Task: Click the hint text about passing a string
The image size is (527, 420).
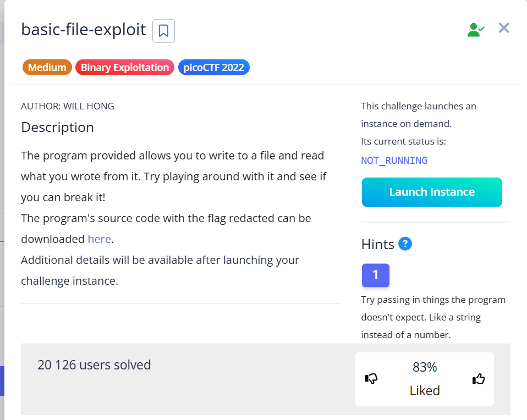Action: click(433, 317)
